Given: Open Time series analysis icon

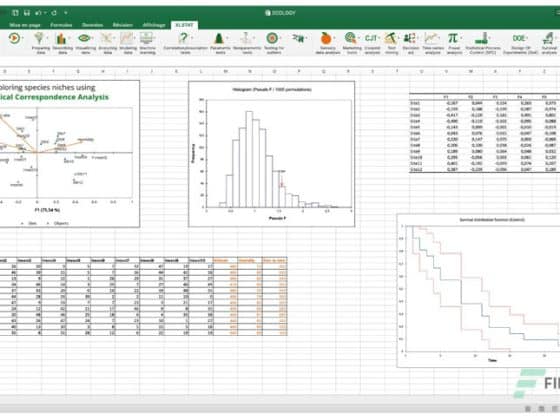Looking at the screenshot, I should pyautogui.click(x=431, y=38).
